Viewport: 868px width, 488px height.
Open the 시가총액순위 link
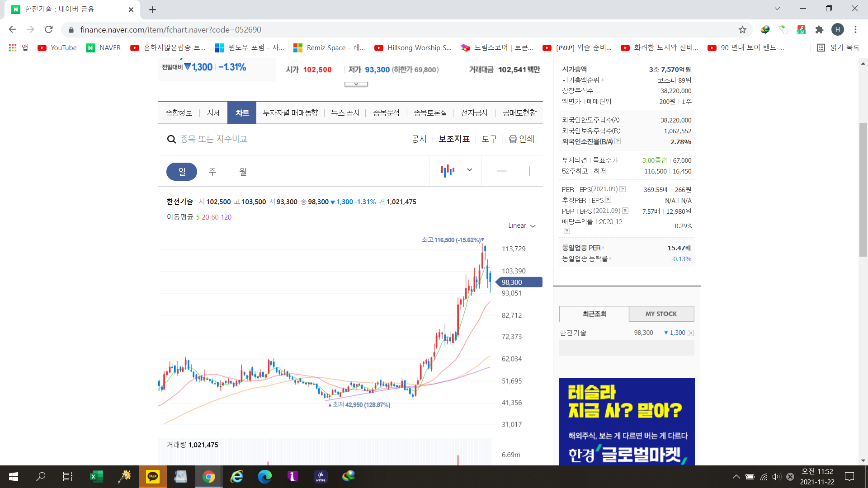(582, 80)
